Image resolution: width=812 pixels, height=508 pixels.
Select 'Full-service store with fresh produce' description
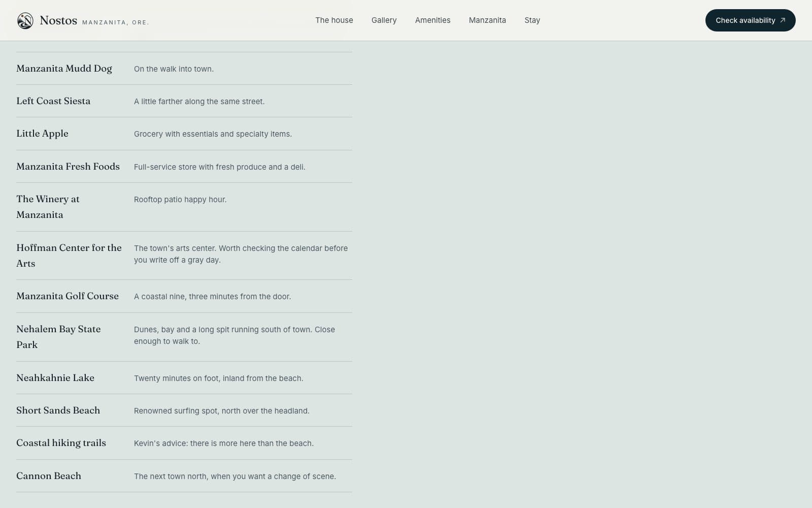point(219,167)
